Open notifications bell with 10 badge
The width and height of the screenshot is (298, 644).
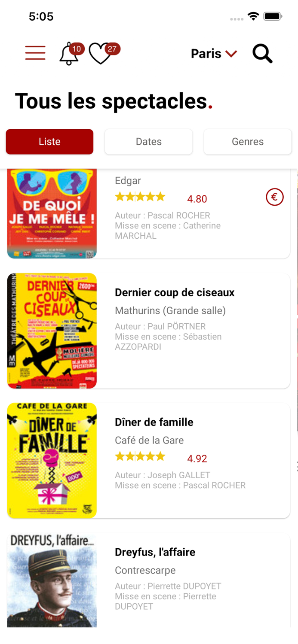(69, 54)
